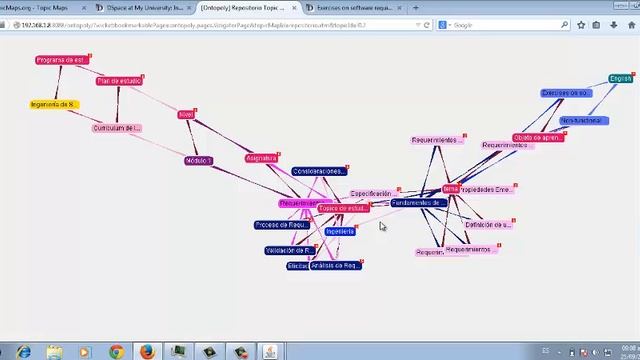Switch to Firefox on the taskbar
The height and width of the screenshot is (360, 640).
(x=147, y=351)
